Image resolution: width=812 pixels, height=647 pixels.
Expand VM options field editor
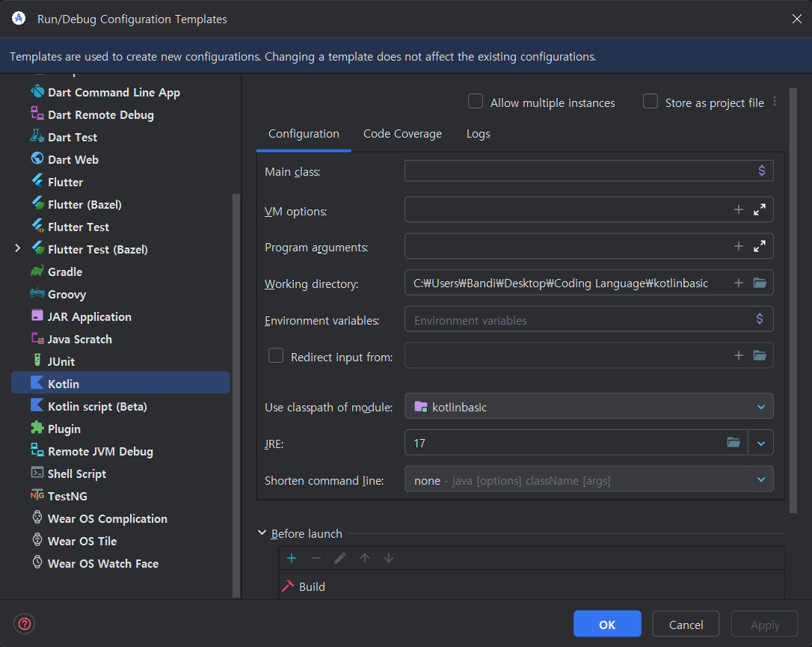[x=760, y=209]
